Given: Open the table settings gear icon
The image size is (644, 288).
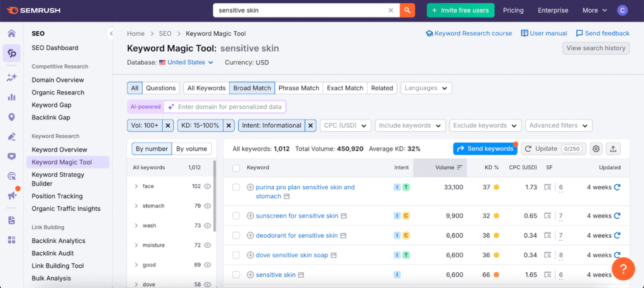Looking at the screenshot, I should [596, 149].
